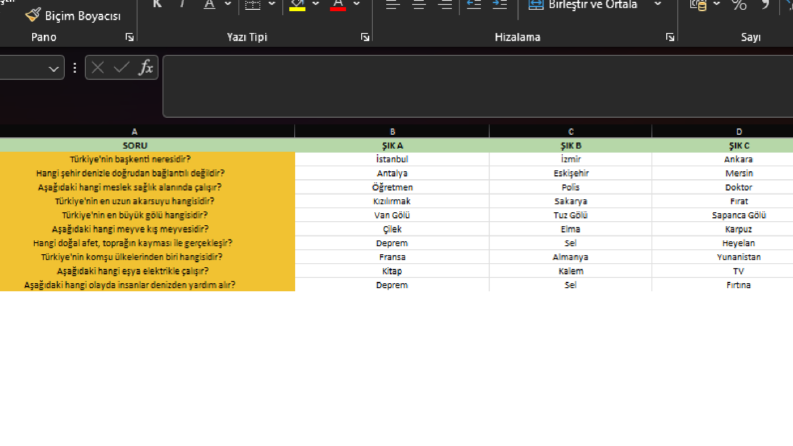
Task: Toggle bold (K) formatting
Action: 157,5
